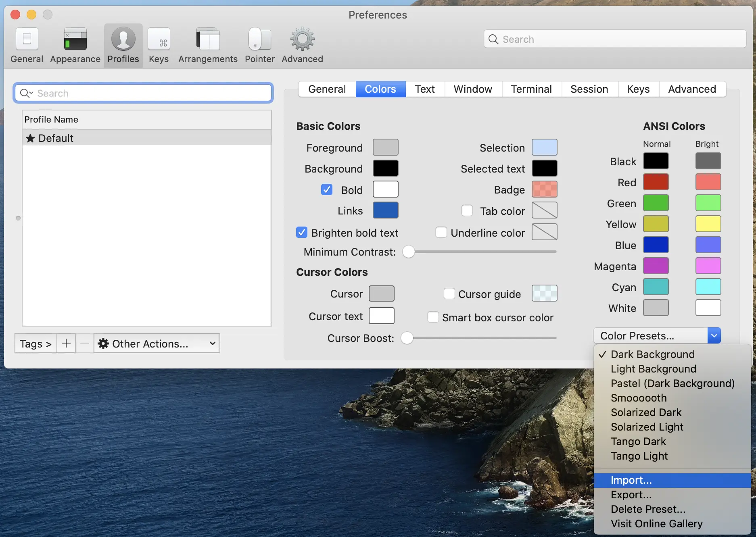756x537 pixels.
Task: Enable Smart box cursor color checkbox
Action: pyautogui.click(x=433, y=317)
